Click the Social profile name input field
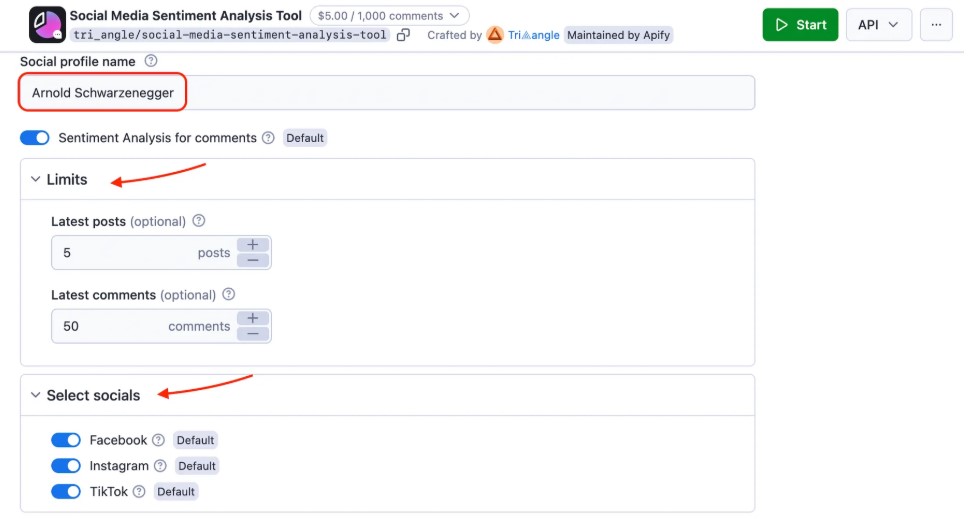Screen dimensions: 973x523 click(x=387, y=93)
